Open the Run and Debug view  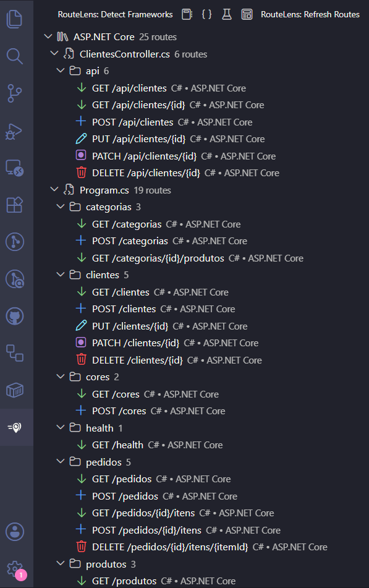[15, 131]
